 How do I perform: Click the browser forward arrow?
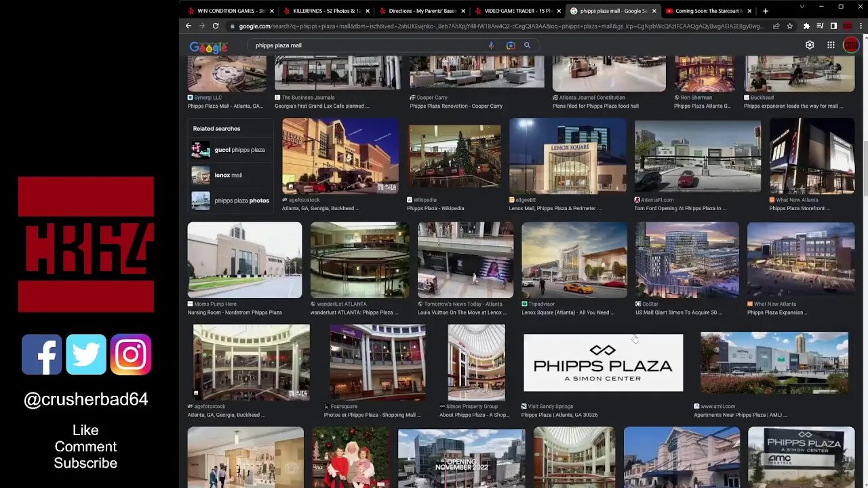(x=202, y=26)
